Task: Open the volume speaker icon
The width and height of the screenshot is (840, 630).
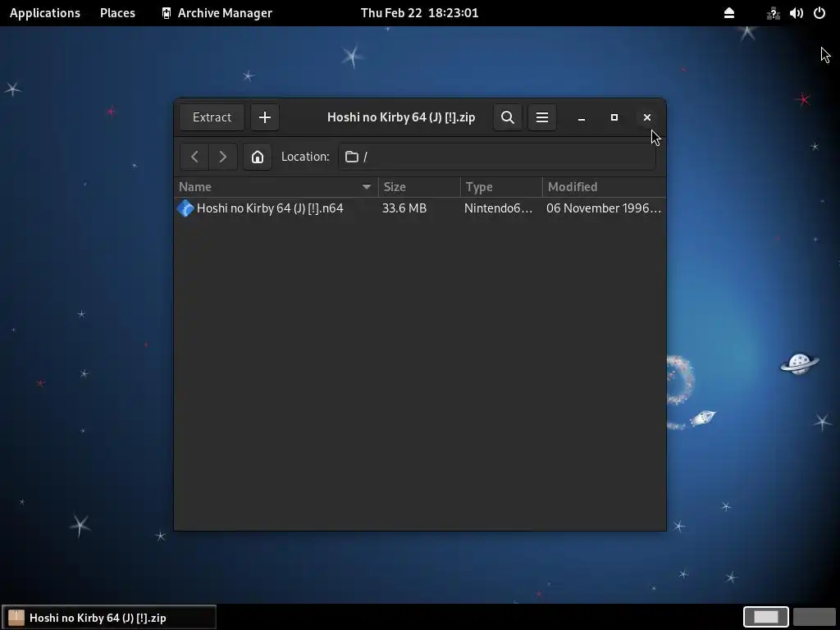Action: 796,13
